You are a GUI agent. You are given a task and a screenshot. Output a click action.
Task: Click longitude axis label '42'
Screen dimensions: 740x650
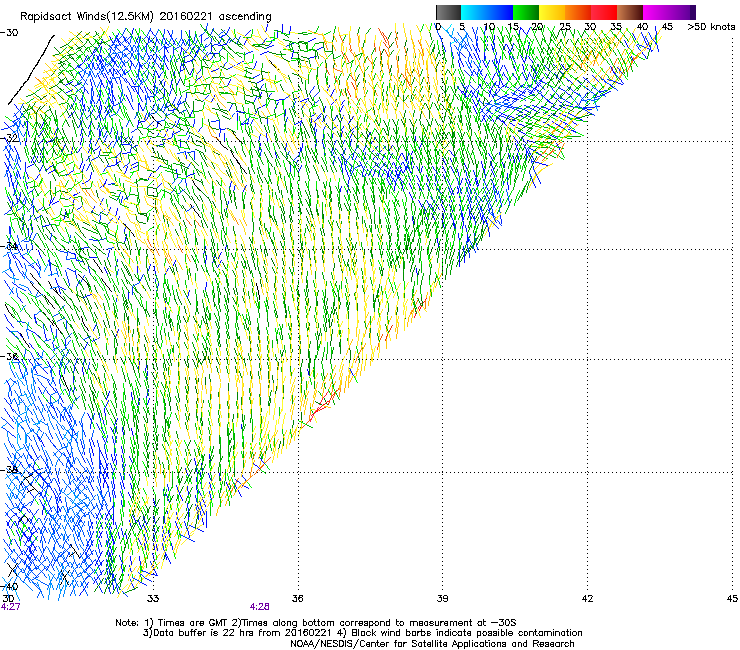coord(587,599)
